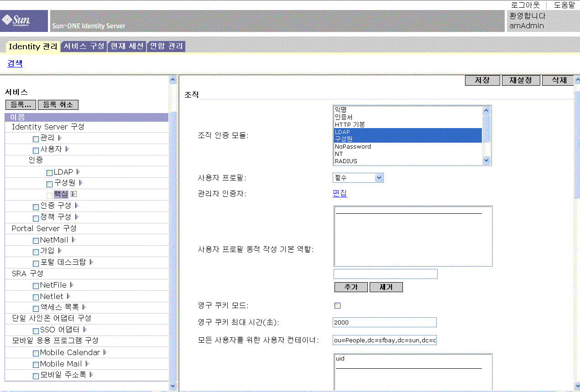Open properties arrow next to 핵심
580x392 pixels.
pyautogui.click(x=73, y=194)
